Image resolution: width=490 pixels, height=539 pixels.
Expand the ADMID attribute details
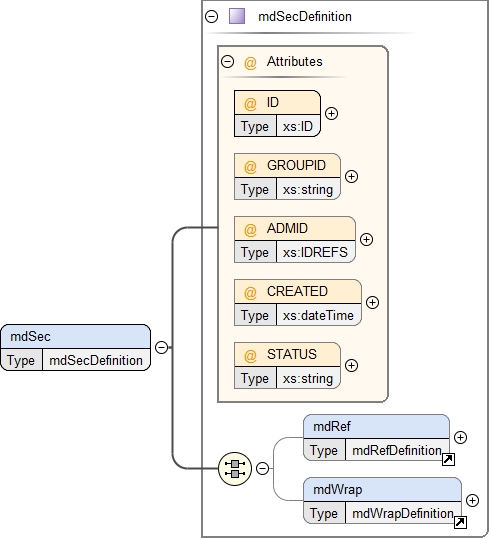pos(367,239)
